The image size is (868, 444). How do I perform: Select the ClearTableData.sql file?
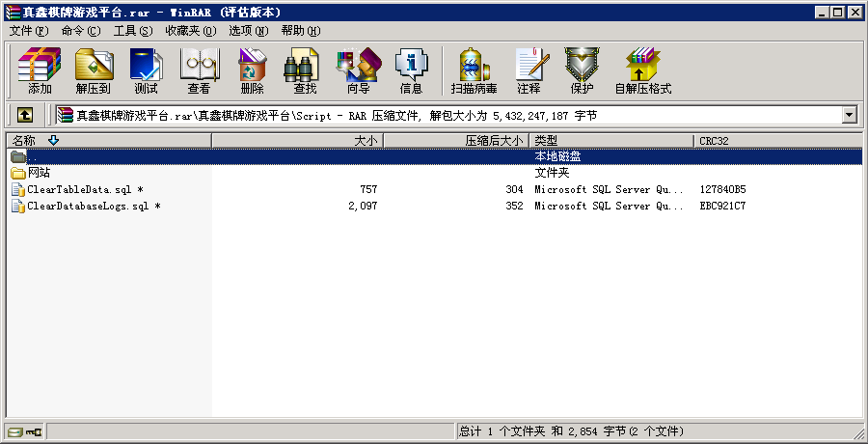pyautogui.click(x=79, y=190)
